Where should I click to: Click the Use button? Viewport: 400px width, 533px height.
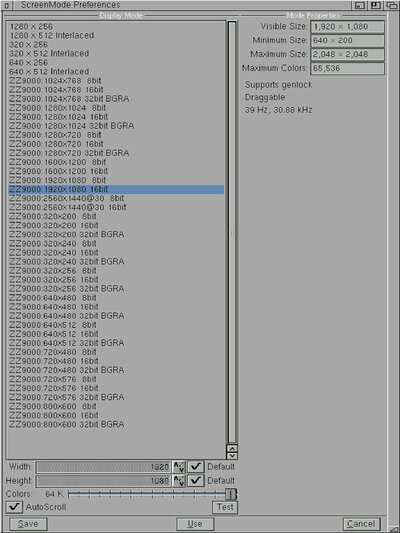(x=195, y=524)
